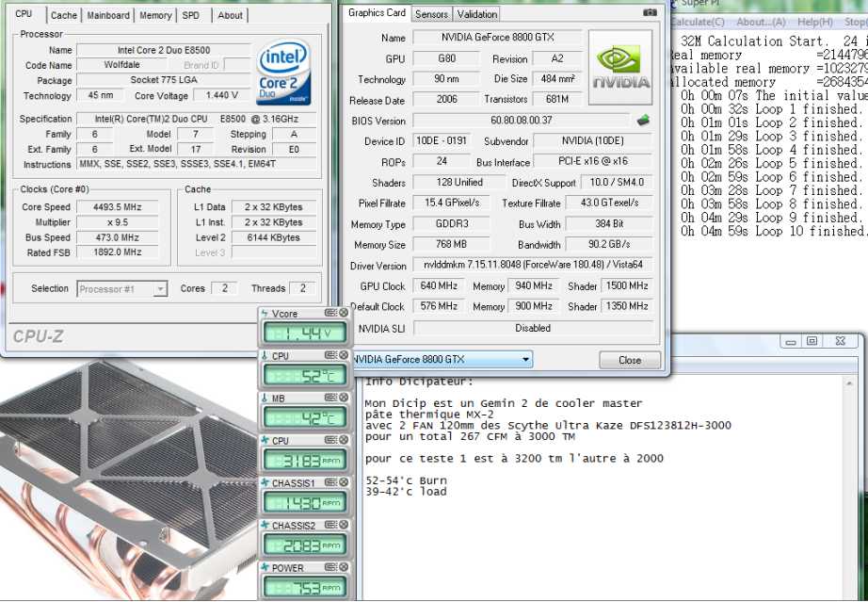Click the Intel Core 2 Duo logo
Screen dimensions: 868x602
[284, 72]
